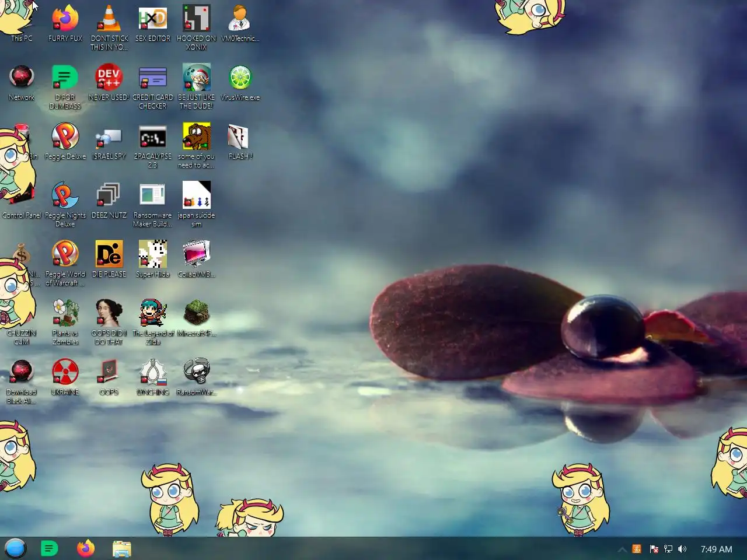Open the bear icon labeled some of you

point(197,137)
